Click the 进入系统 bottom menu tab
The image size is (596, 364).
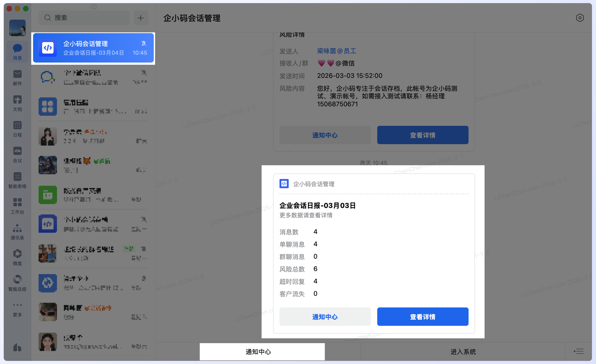463,351
